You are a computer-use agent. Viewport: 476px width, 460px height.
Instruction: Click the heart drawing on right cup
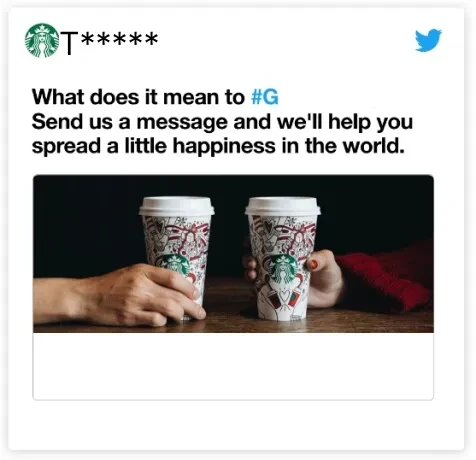click(x=283, y=295)
